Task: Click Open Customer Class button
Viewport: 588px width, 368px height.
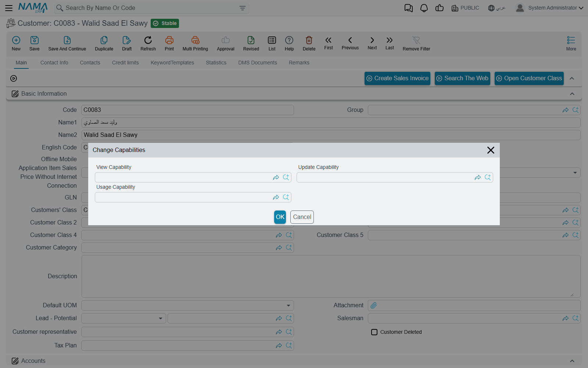Action: click(x=529, y=78)
